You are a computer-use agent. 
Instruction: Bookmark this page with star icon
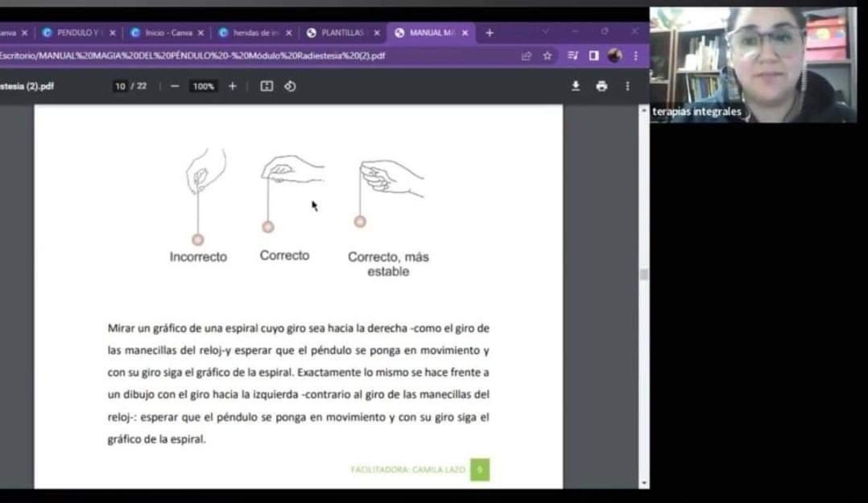[548, 56]
